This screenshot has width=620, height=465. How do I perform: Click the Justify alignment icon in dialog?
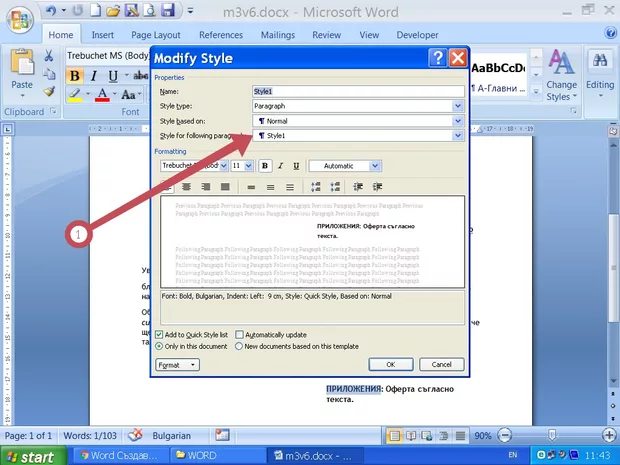point(225,186)
